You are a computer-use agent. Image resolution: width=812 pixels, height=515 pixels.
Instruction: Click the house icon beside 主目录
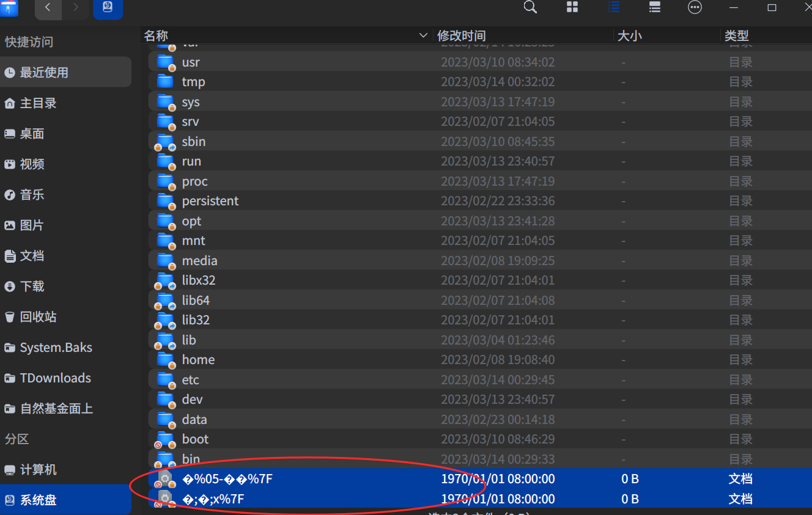pyautogui.click(x=10, y=103)
